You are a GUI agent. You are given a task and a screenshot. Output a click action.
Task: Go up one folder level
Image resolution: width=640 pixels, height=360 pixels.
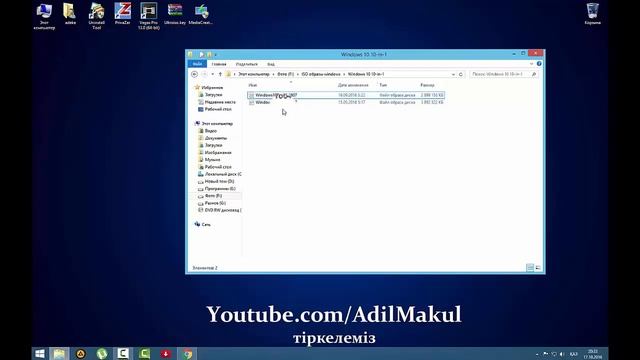tap(220, 74)
